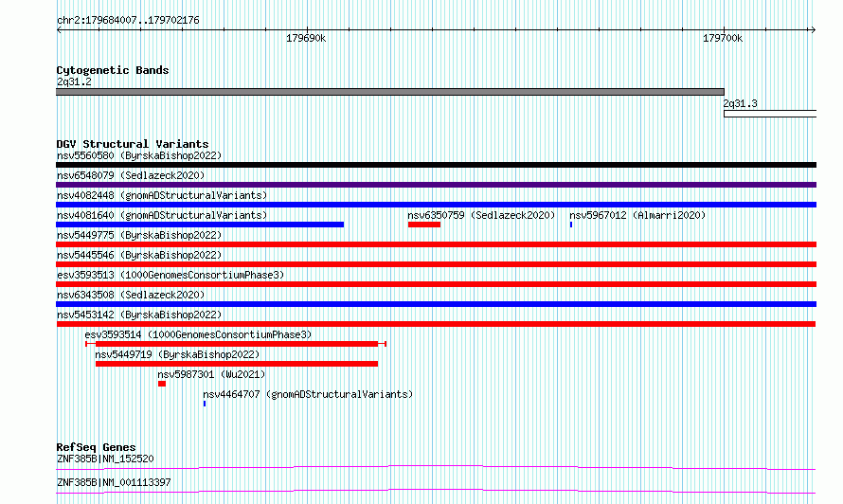The width and height of the screenshot is (843, 504).
Task: Open the nsv6350759 (Sedlazeck2020) label
Action: coord(481,216)
